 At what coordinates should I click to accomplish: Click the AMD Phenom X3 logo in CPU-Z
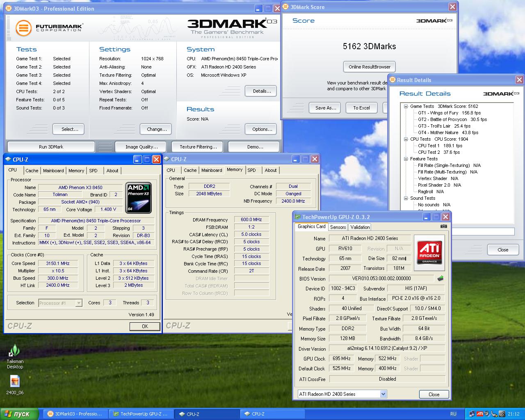point(139,198)
